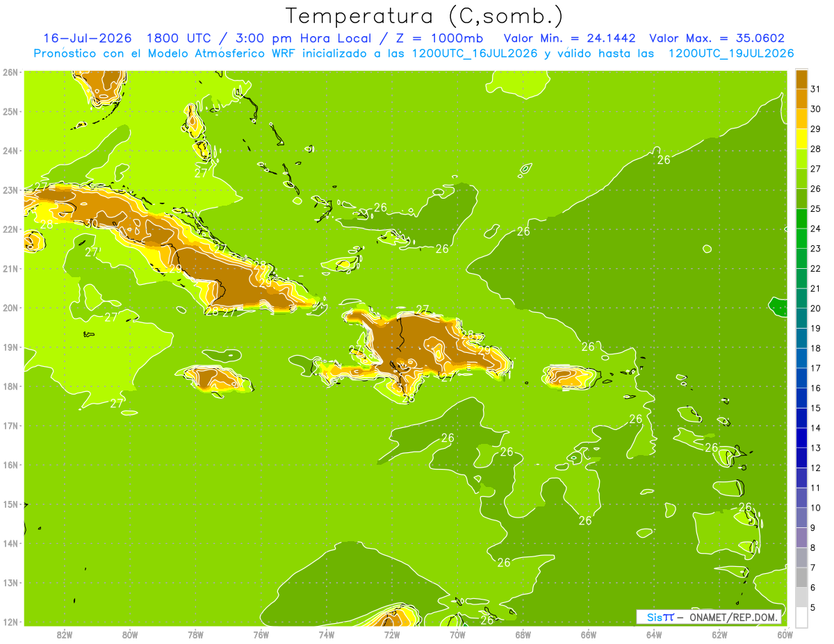Click the '15N' latitude label
This screenshot has height=644, width=834.
(x=10, y=504)
